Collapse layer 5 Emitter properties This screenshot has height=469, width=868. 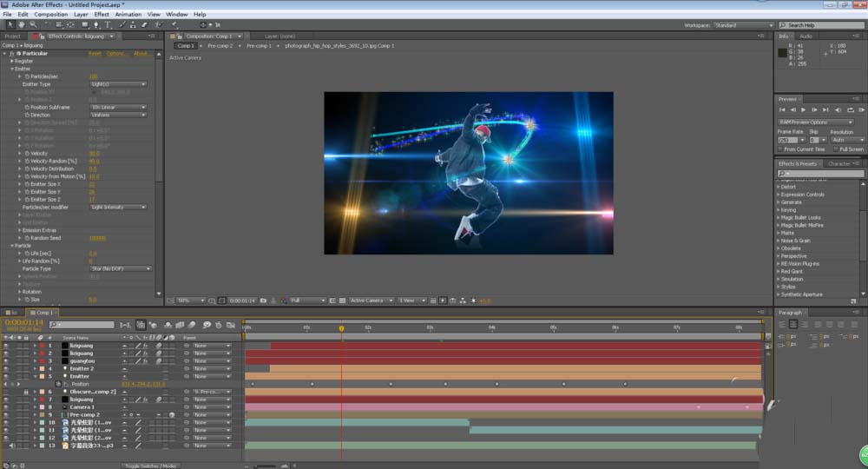pyautogui.click(x=35, y=377)
